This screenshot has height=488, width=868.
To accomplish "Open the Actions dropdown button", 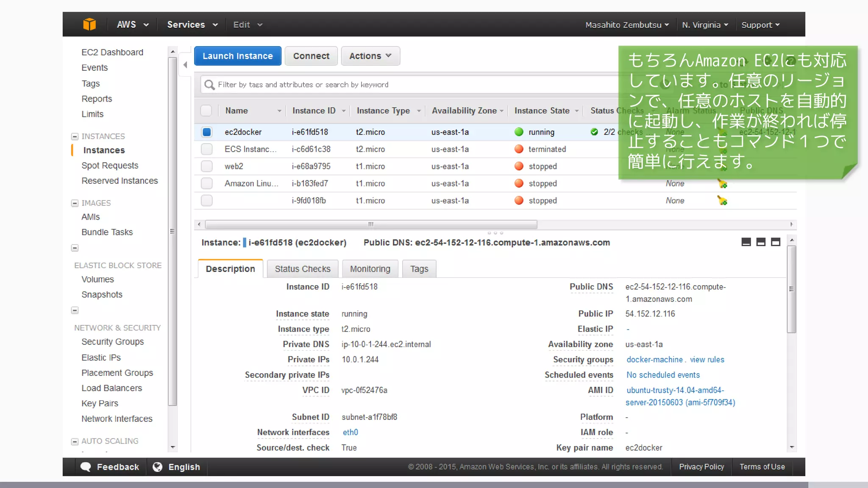I will click(370, 56).
